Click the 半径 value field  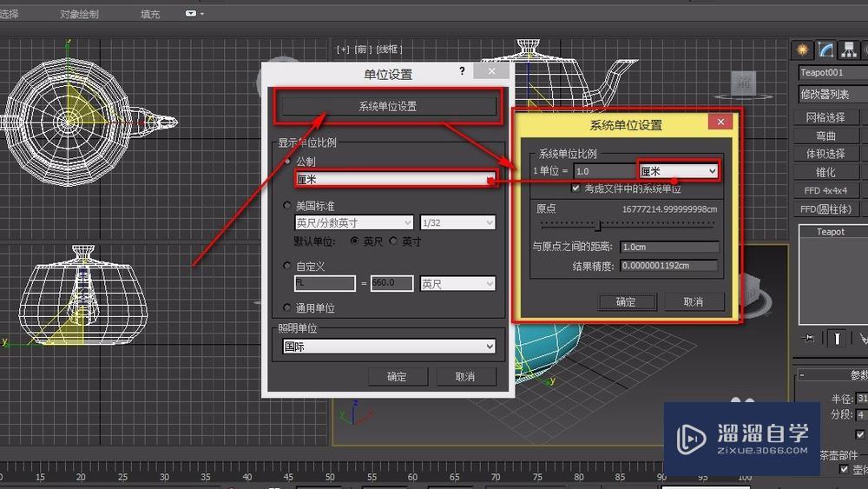pyautogui.click(x=862, y=398)
